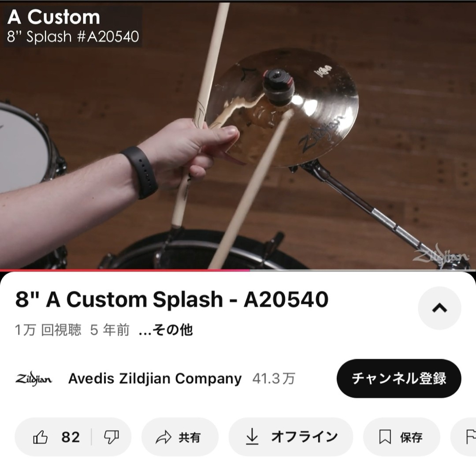This screenshot has height=476, width=476.
Task: Tap the 8" A Custom Splash title
Action: (172, 299)
